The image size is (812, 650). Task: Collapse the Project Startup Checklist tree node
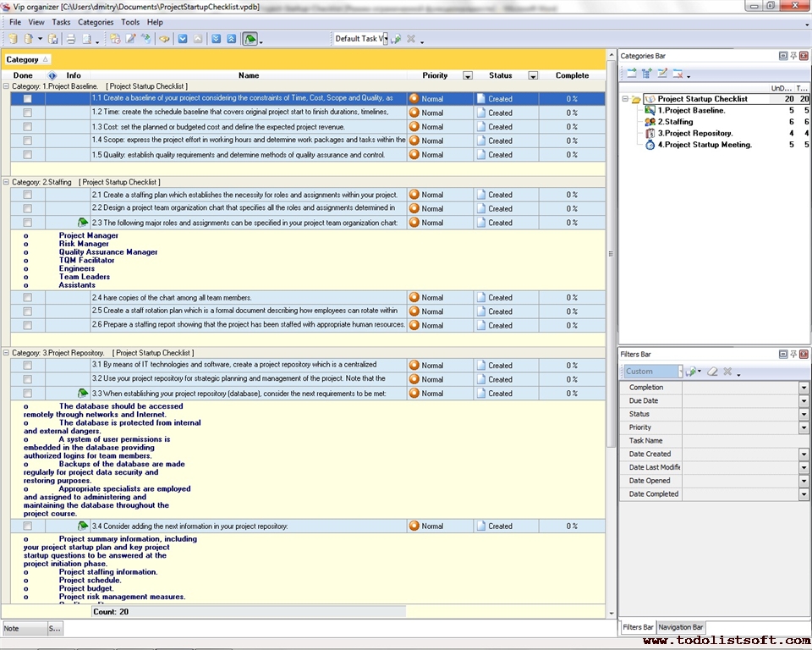click(x=625, y=99)
